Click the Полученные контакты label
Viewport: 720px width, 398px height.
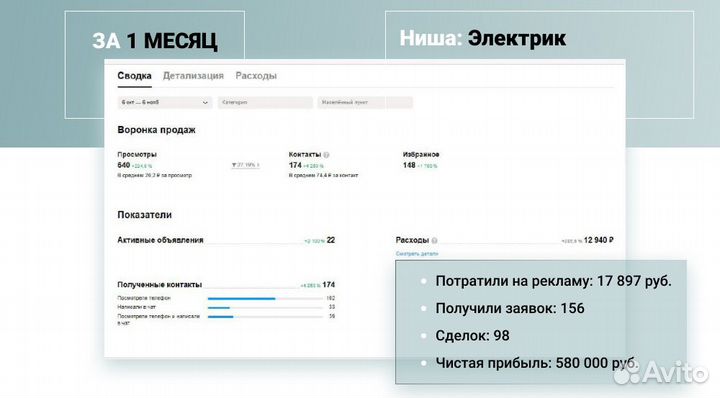point(159,285)
